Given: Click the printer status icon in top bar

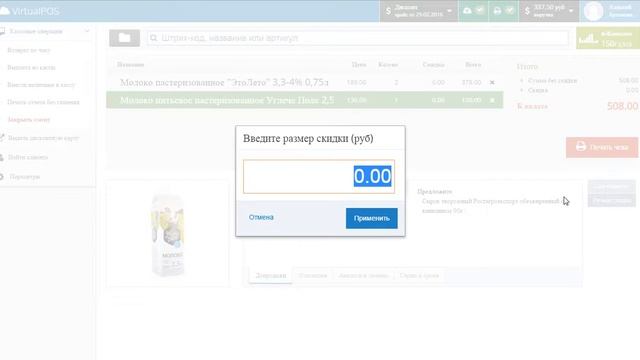Looking at the screenshot, I should point(497,11).
